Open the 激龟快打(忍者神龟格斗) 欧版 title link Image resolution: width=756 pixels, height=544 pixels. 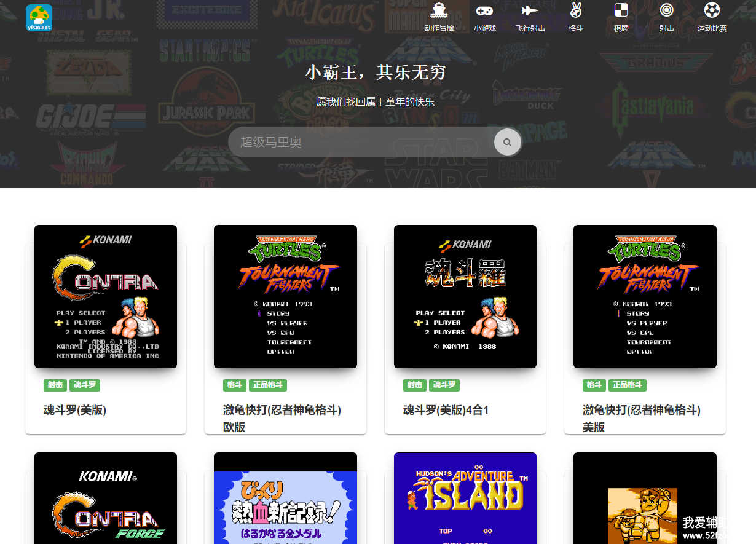282,418
